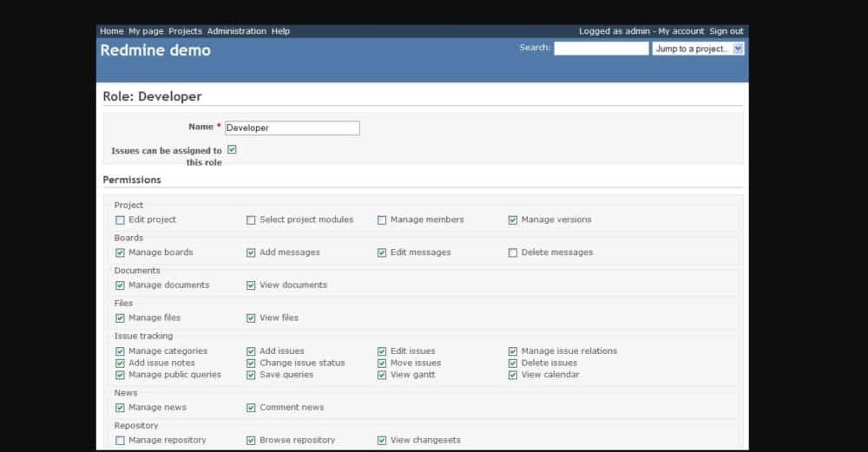Viewport: 868px width, 452px height.
Task: Focus the role Name input field
Action: (x=292, y=128)
